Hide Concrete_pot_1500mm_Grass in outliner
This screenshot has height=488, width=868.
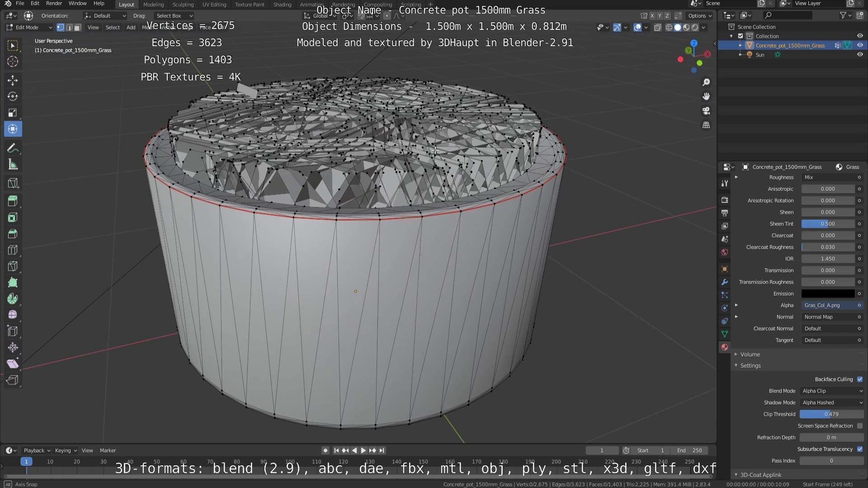(x=860, y=45)
